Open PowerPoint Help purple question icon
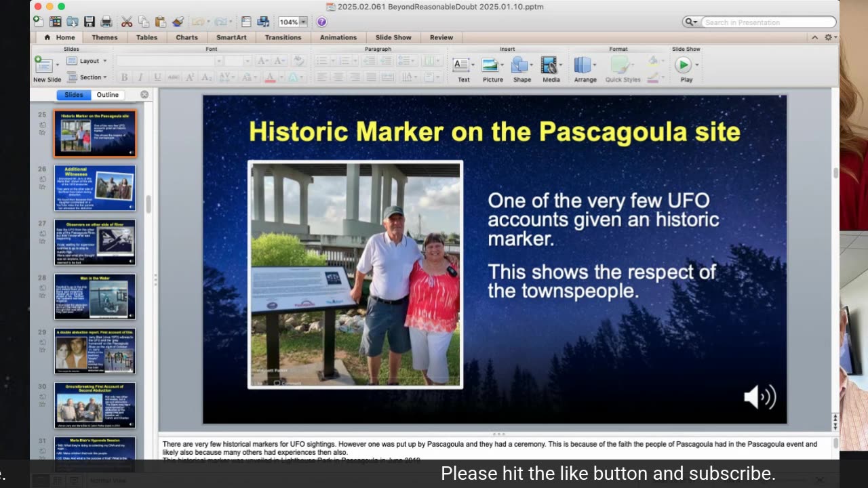 point(321,22)
